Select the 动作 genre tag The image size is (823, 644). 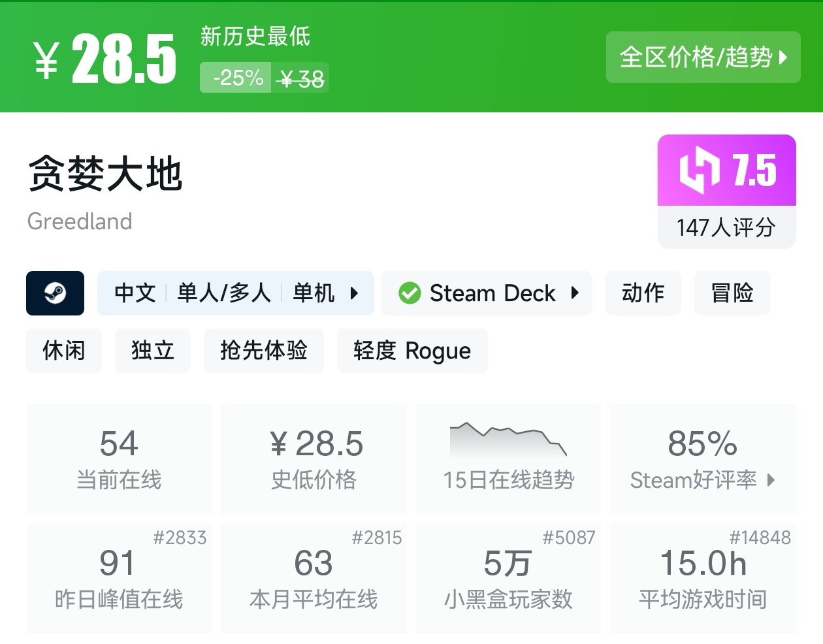click(x=643, y=293)
